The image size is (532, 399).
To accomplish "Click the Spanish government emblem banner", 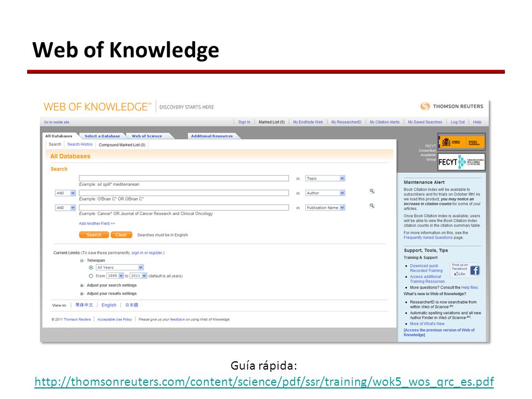I will (461, 142).
